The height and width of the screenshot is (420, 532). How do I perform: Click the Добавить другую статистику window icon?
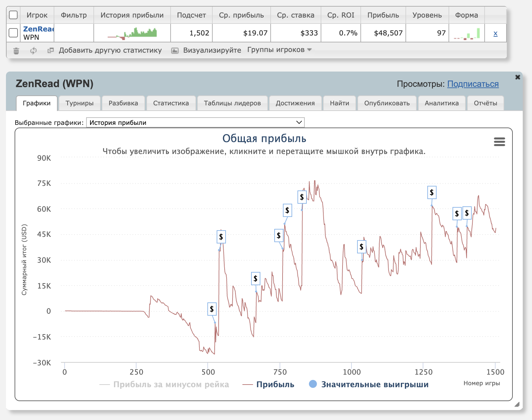coord(50,51)
